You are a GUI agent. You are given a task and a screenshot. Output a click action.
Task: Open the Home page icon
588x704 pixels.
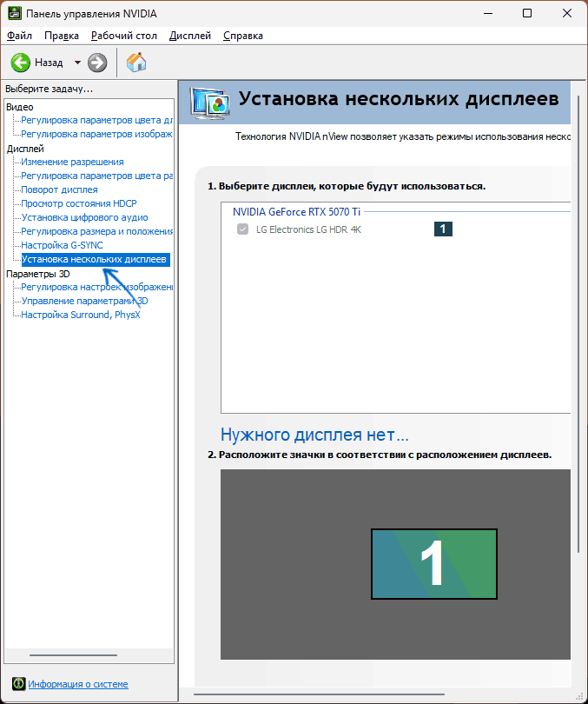136,63
